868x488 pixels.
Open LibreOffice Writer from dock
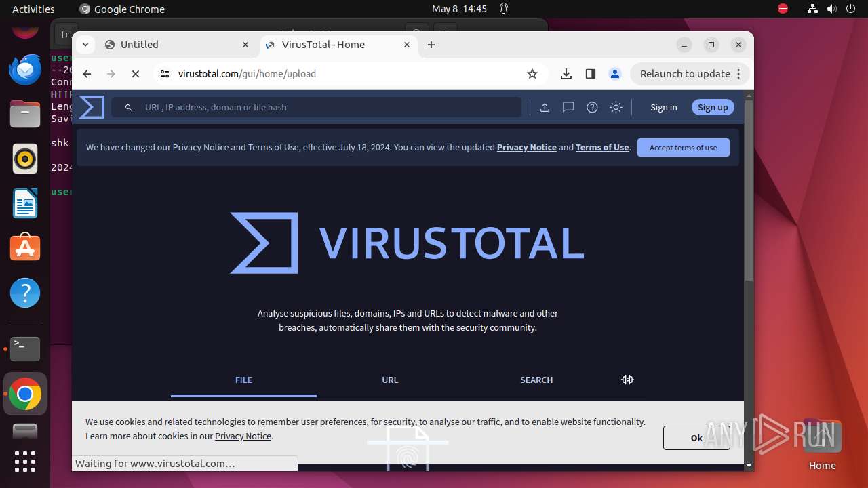(x=25, y=203)
